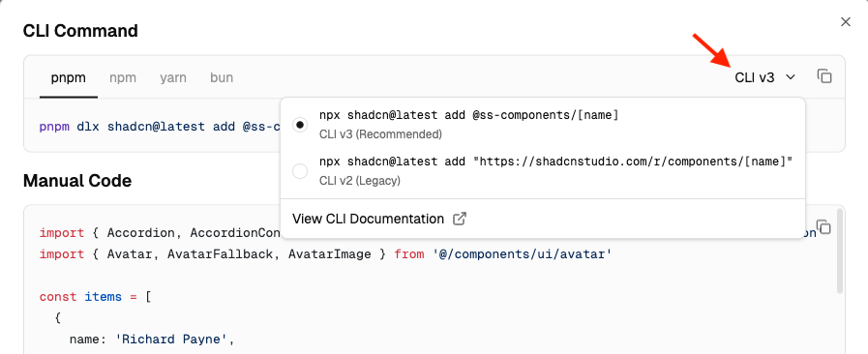Copy the CLI command with the copy icon
This screenshot has width=868, height=354.
824,76
